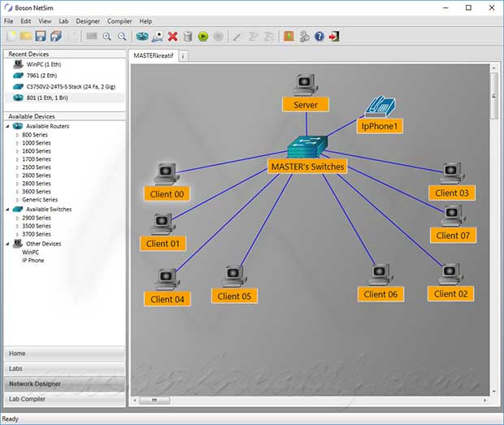The height and width of the screenshot is (425, 504).
Task: Select the Client 02 computer icon
Action: pyautogui.click(x=451, y=274)
